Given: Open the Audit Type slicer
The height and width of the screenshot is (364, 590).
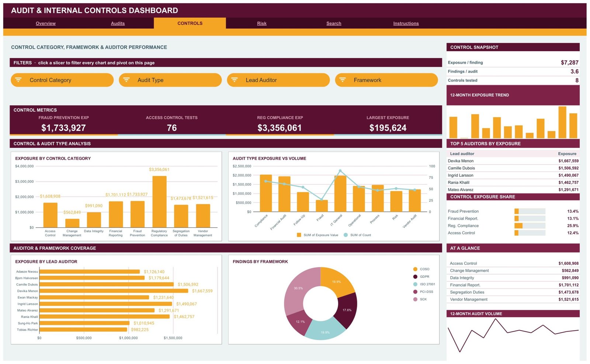Looking at the screenshot, I should pos(170,80).
